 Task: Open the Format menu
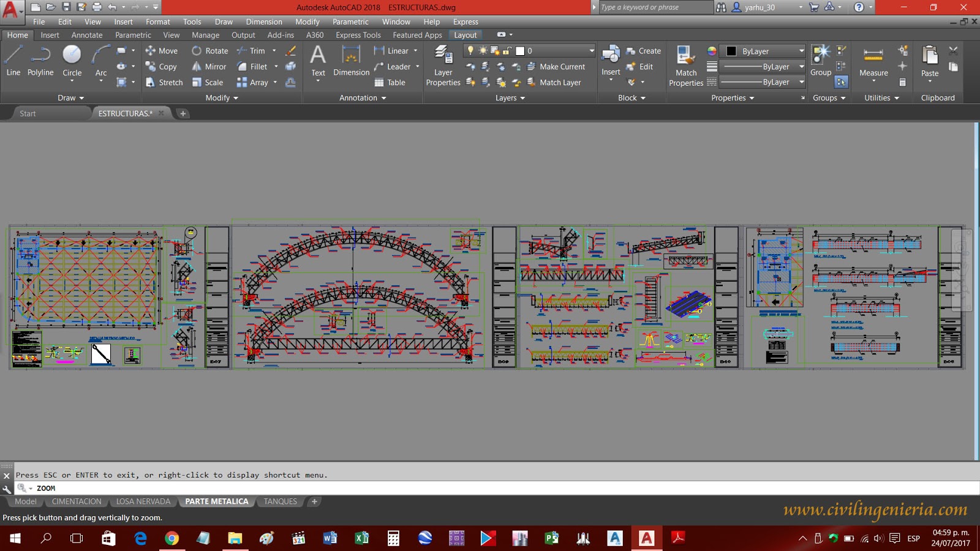click(158, 21)
